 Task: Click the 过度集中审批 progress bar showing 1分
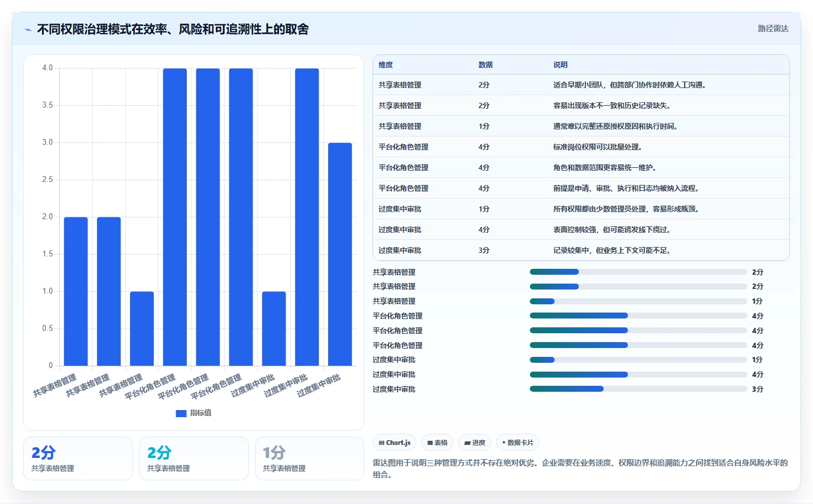[x=639, y=360]
